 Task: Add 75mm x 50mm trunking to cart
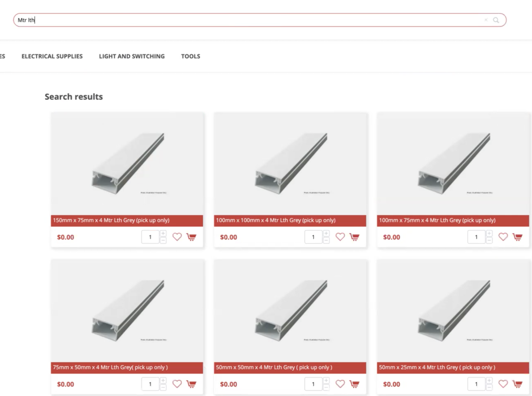tap(191, 384)
